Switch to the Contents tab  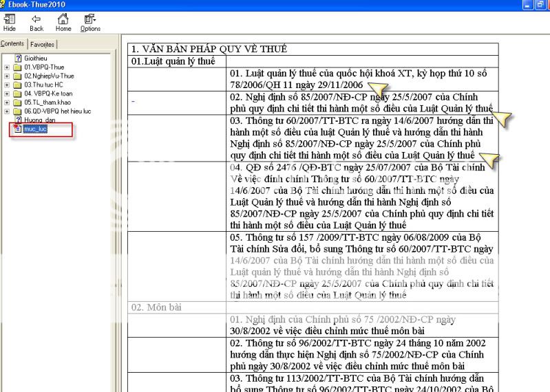12,44
